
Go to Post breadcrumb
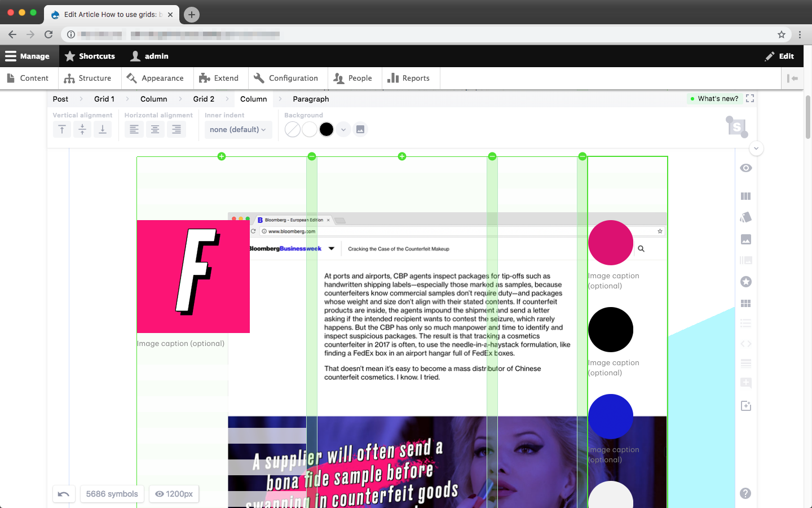pyautogui.click(x=60, y=99)
